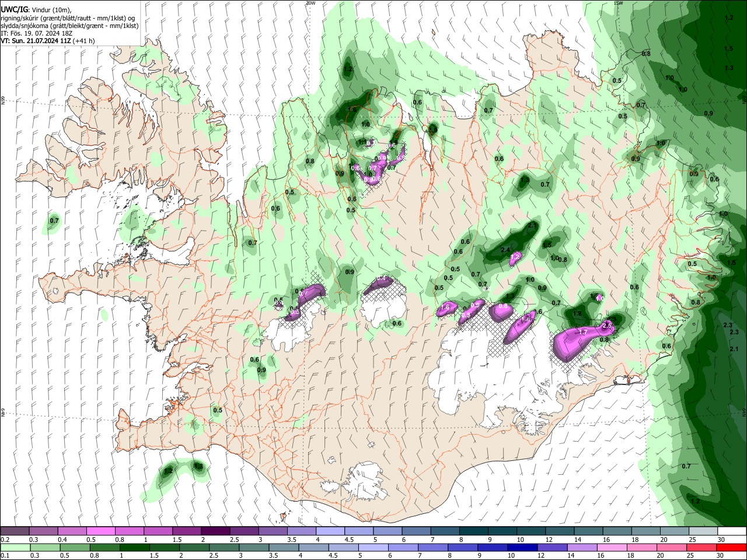Select the lower legend swatch starting at 4.5
The image size is (747, 560).
click(x=343, y=547)
